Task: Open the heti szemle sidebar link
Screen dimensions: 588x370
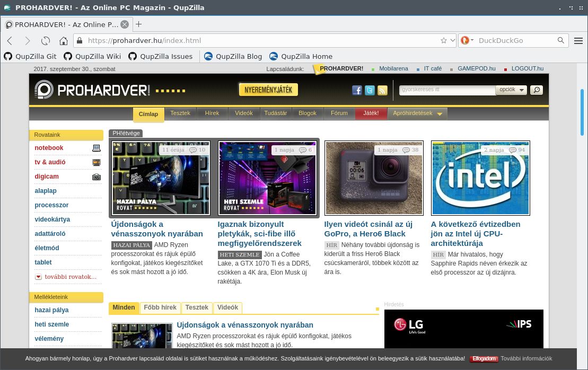Action: tap(52, 324)
